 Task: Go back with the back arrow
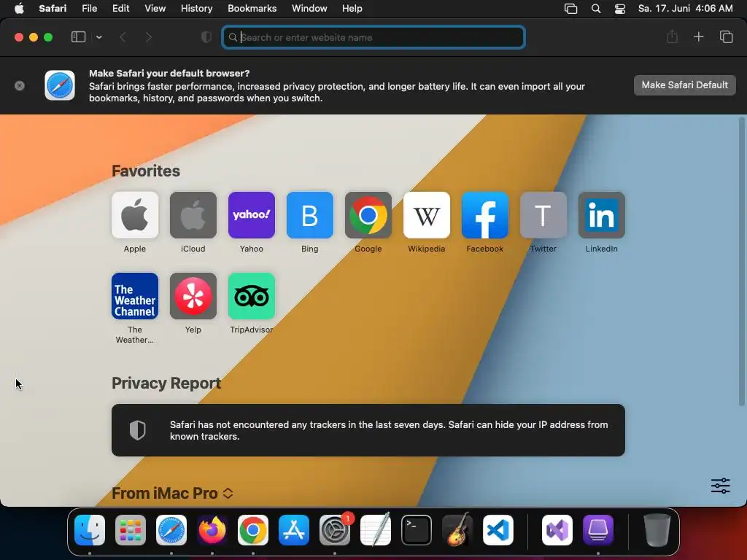coord(123,37)
